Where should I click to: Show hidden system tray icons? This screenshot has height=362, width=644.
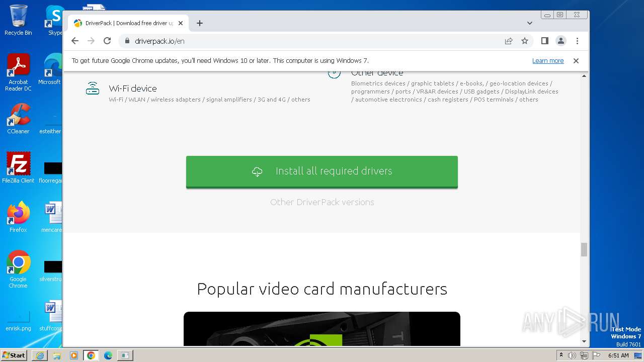point(561,355)
